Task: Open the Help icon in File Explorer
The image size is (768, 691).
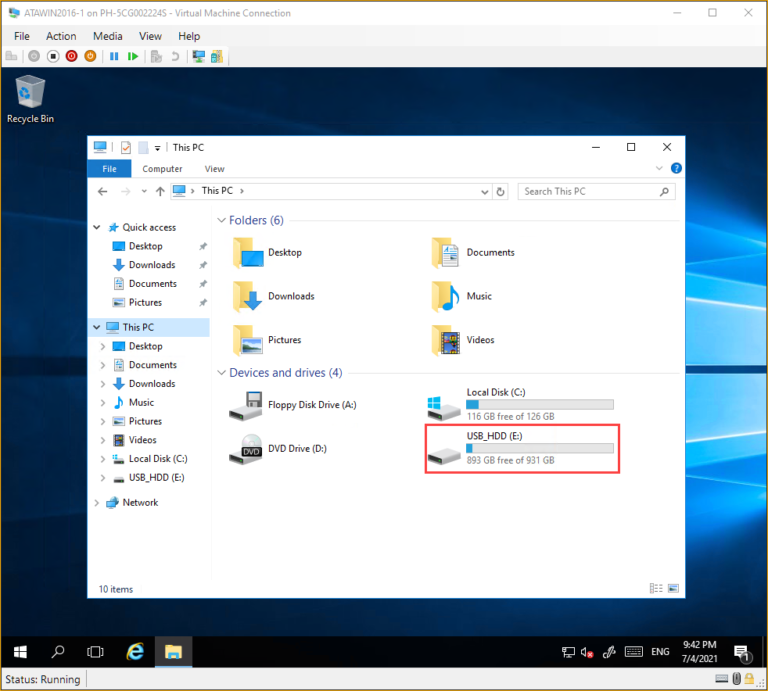Action: (676, 169)
